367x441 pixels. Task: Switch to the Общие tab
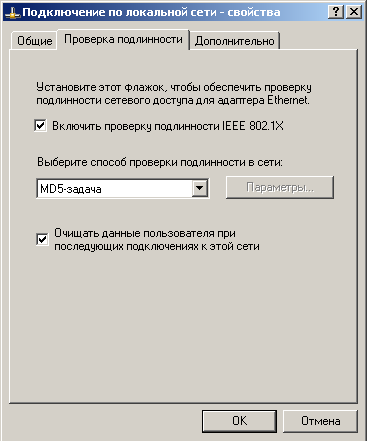[x=34, y=41]
